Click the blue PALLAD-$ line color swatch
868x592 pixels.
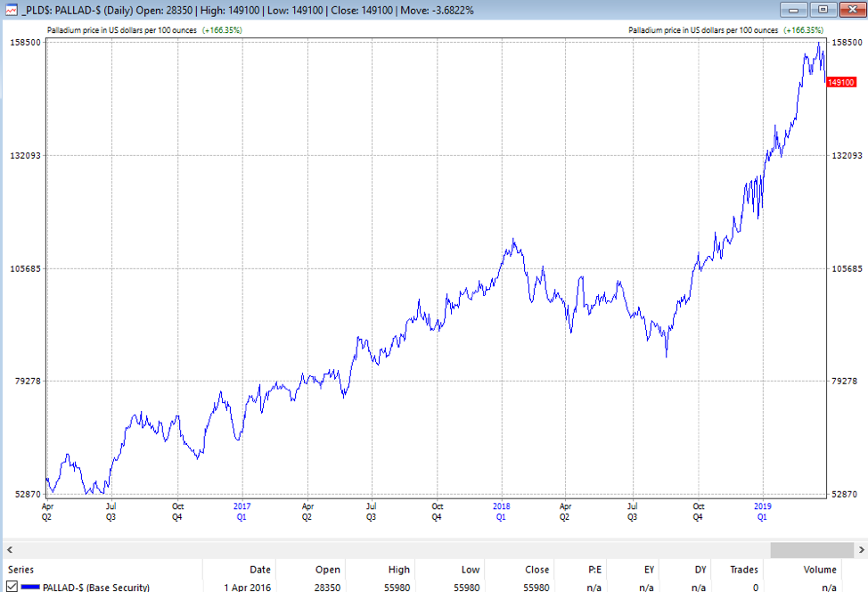coord(31,587)
